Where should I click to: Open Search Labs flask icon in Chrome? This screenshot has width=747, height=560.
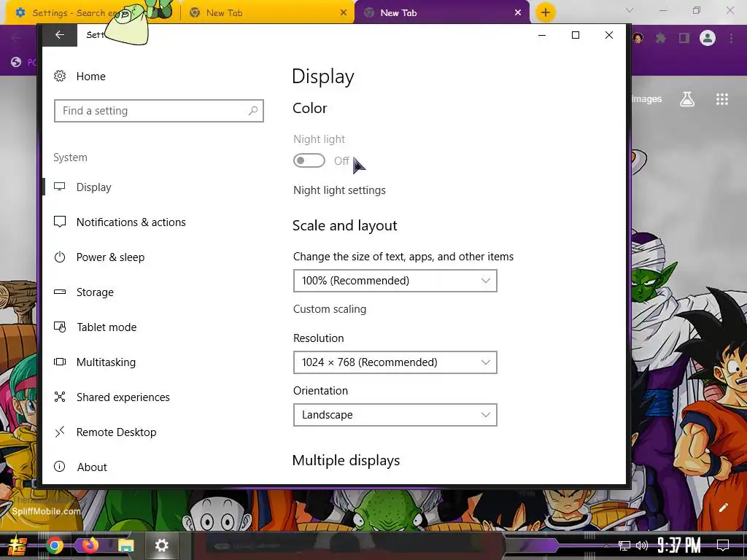pos(687,99)
